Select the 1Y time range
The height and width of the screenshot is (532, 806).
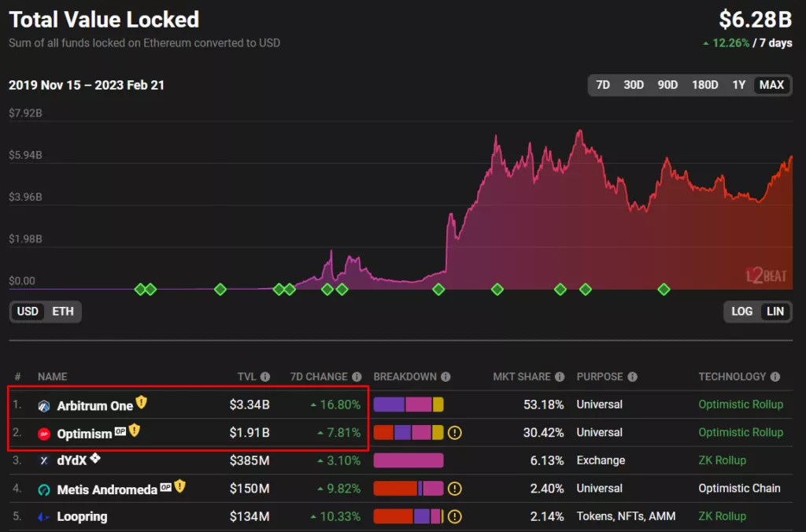tap(738, 85)
